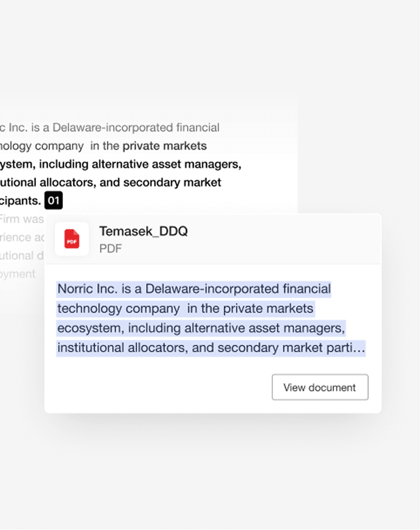Select highlighted line starting "Norric Inc. is"
This screenshot has width=420, height=530.
tap(194, 289)
